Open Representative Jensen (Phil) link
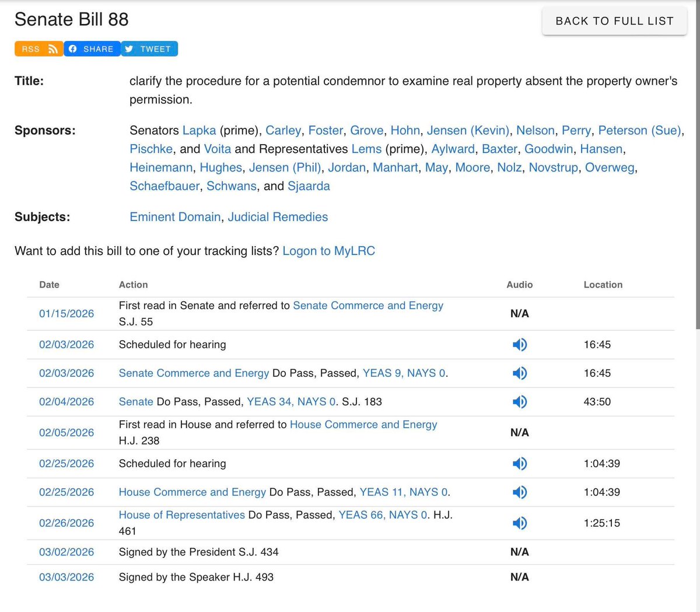This screenshot has height=612, width=700. (285, 168)
